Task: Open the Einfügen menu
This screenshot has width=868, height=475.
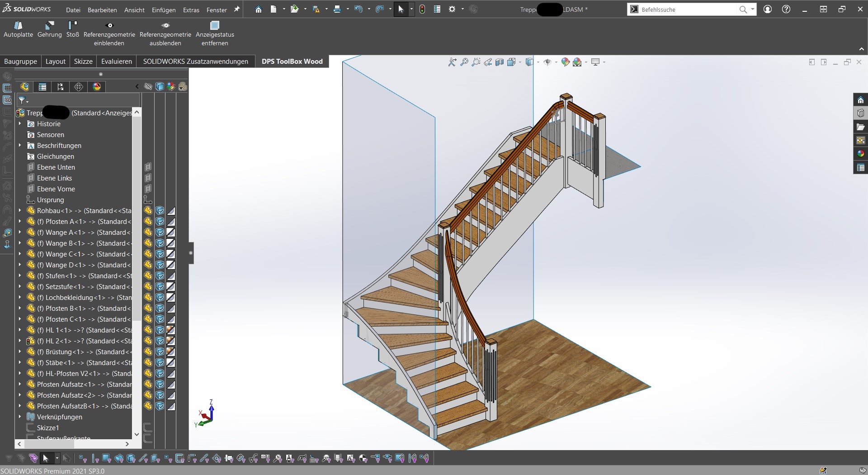Action: point(164,9)
